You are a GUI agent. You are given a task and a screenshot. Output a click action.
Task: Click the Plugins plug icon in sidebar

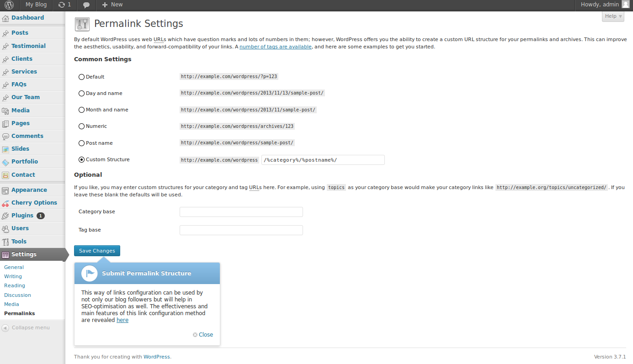[x=5, y=216]
